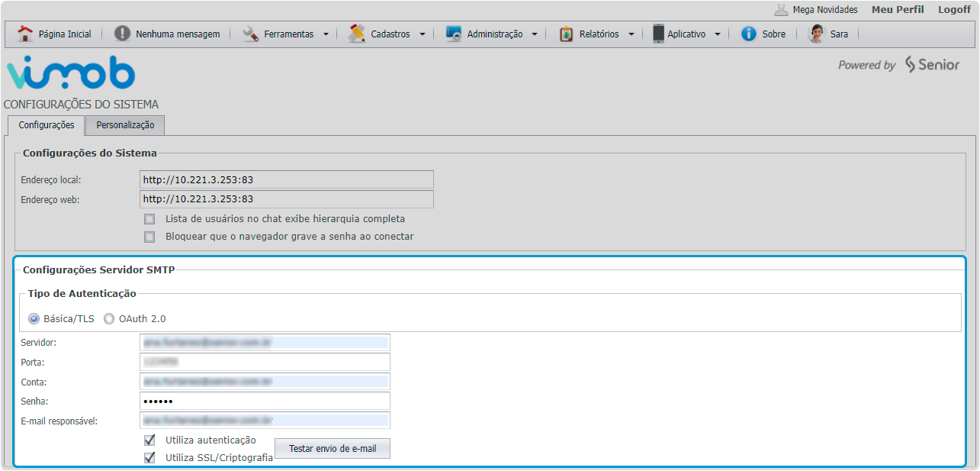Open the Ferramentas menu
The image size is (980, 471).
click(x=287, y=34)
